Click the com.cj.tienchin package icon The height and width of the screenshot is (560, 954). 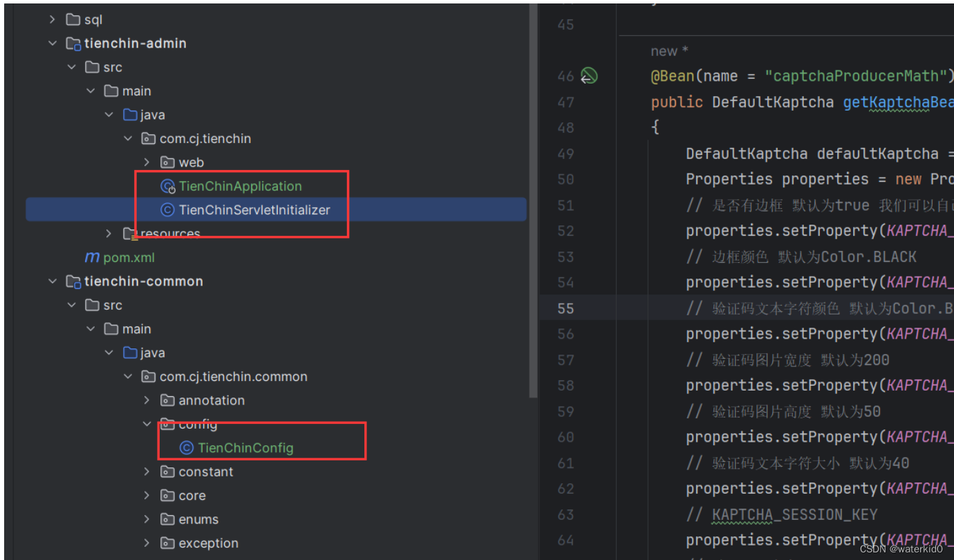(148, 139)
